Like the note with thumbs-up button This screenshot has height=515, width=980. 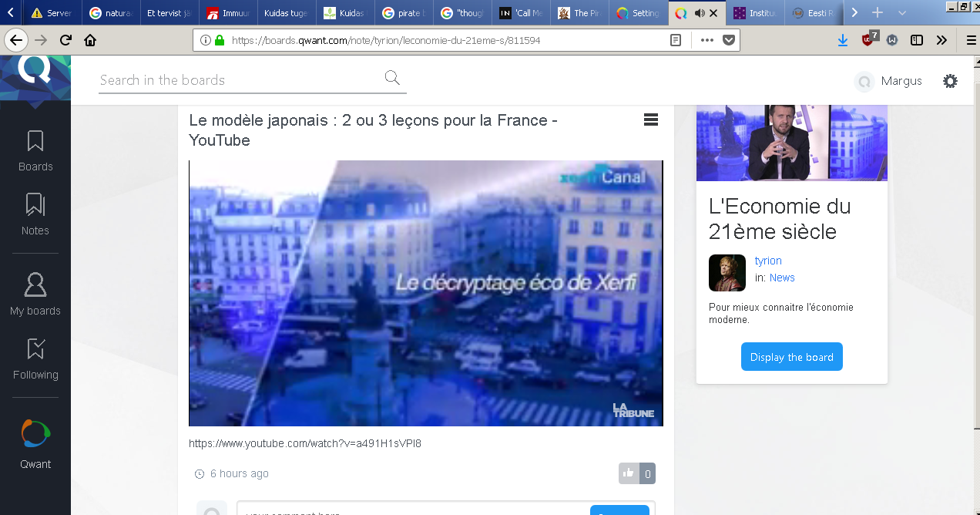(629, 473)
